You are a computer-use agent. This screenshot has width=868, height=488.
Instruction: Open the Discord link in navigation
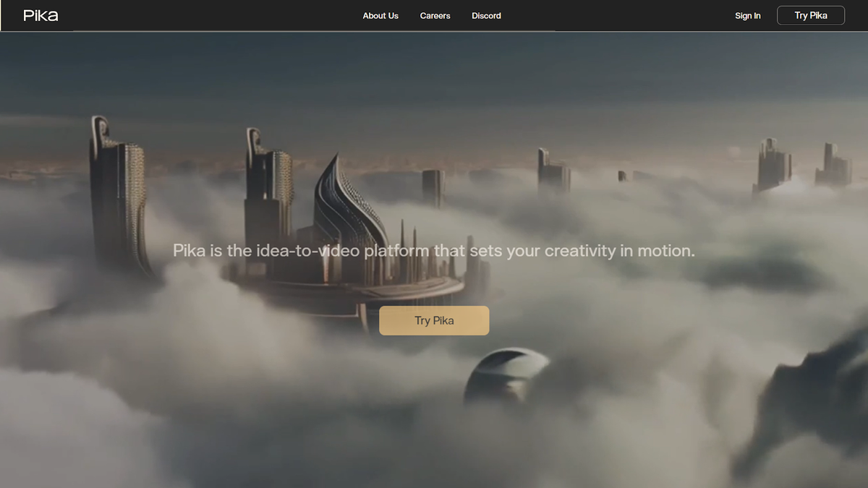[x=486, y=16]
